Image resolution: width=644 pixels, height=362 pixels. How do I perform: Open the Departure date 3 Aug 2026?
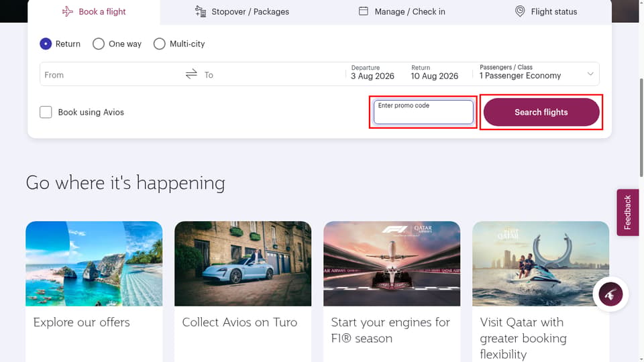(x=372, y=72)
